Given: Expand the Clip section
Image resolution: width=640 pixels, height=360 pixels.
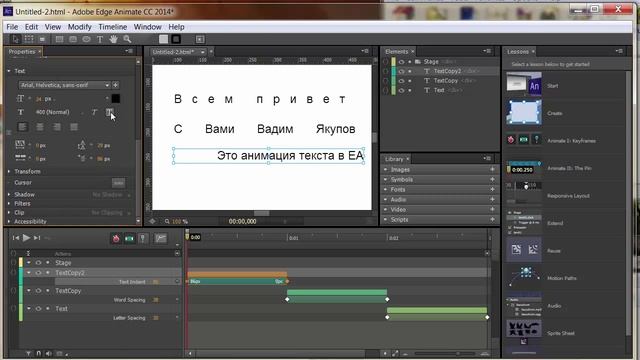Looking at the screenshot, I should point(9,212).
